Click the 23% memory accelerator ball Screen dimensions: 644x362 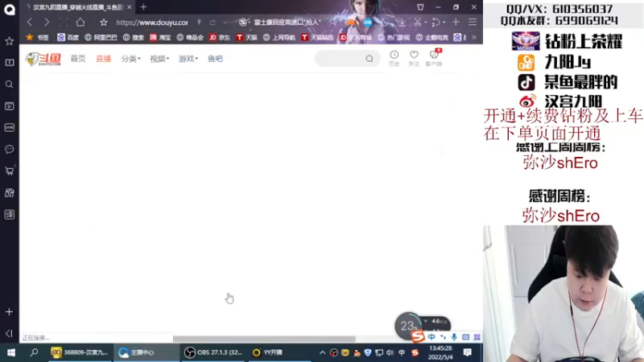click(x=408, y=326)
